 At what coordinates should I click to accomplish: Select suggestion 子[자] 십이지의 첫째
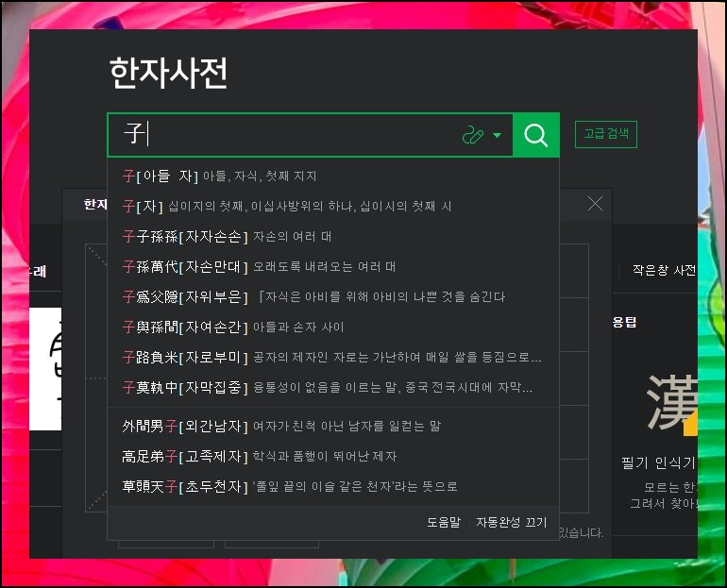(x=333, y=206)
